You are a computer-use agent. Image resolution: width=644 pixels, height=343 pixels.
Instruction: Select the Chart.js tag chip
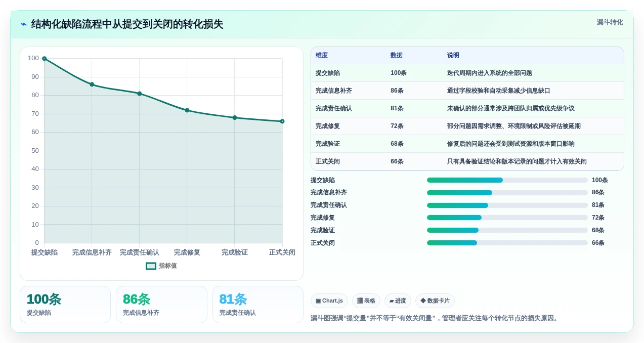329,301
